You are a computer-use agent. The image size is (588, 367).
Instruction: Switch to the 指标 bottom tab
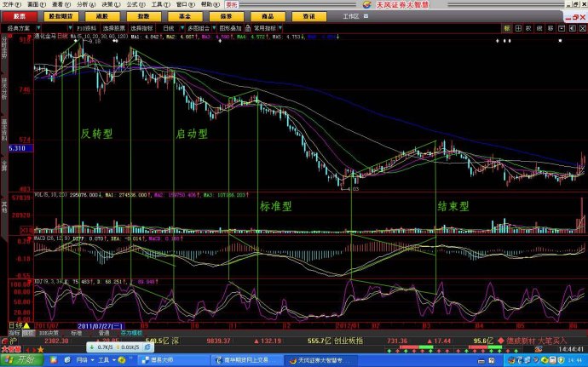pos(14,332)
